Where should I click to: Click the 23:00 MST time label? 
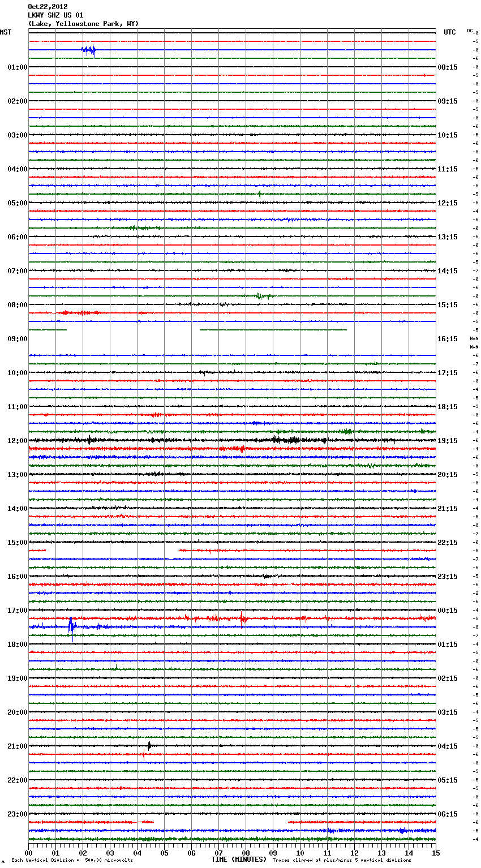[x=18, y=814]
